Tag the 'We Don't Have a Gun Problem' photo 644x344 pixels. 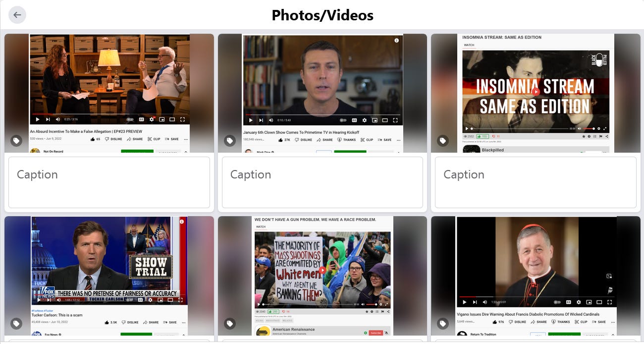(230, 324)
